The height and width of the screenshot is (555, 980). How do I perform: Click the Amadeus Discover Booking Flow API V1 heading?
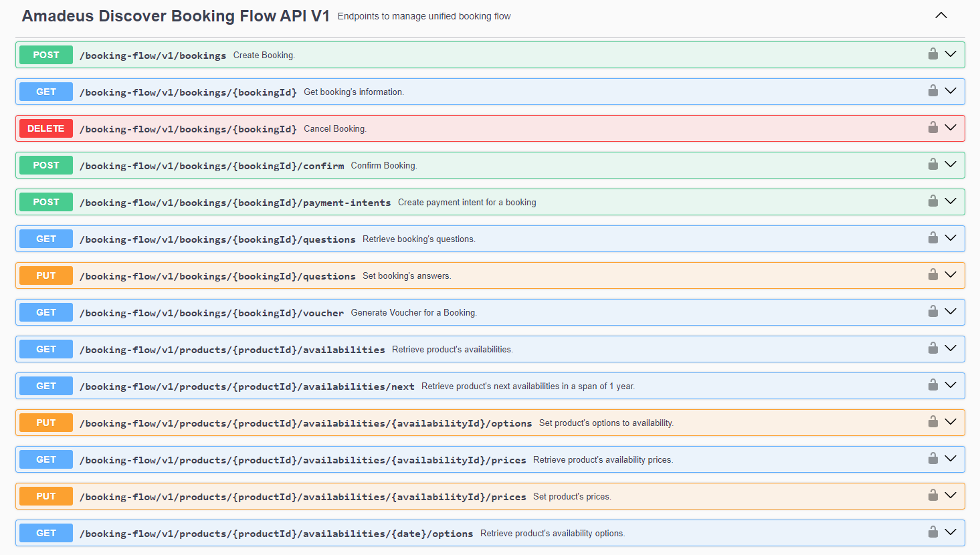[x=175, y=16]
